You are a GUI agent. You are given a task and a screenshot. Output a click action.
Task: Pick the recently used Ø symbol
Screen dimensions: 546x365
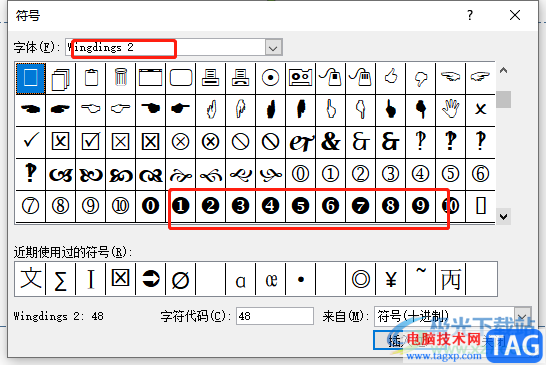(x=180, y=279)
